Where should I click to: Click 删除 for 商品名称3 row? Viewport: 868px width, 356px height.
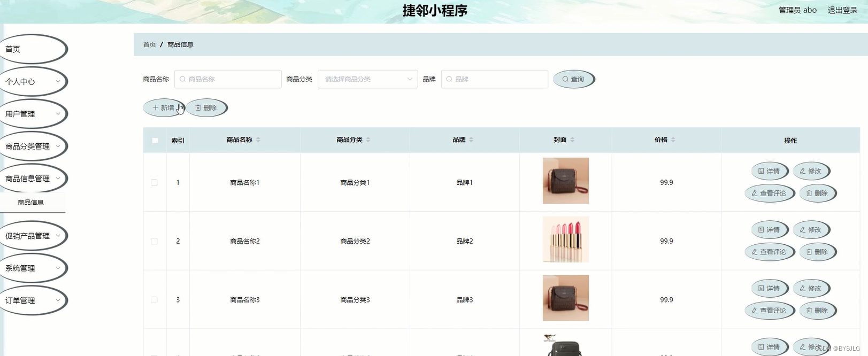pyautogui.click(x=817, y=311)
